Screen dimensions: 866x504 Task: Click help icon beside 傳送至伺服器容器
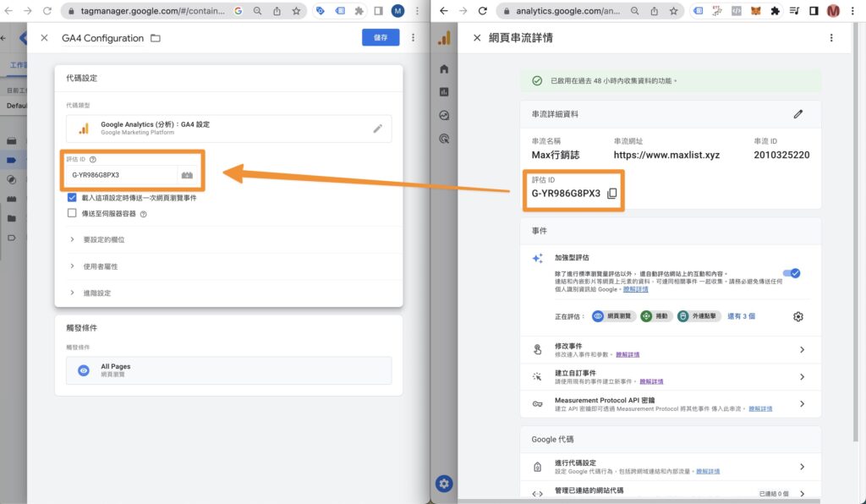[143, 214]
